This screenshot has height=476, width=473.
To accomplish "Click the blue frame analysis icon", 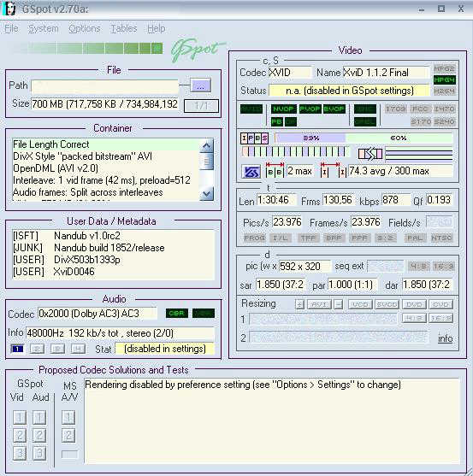I will (x=251, y=172).
